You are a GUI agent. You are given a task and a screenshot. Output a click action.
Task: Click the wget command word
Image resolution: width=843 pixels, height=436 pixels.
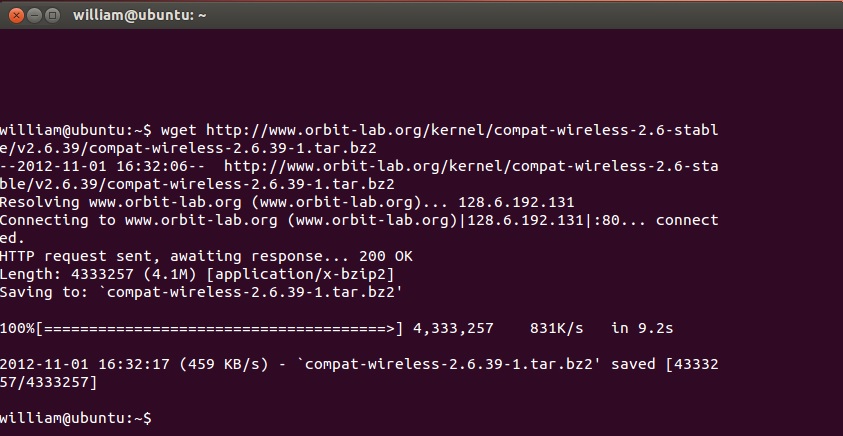177,130
